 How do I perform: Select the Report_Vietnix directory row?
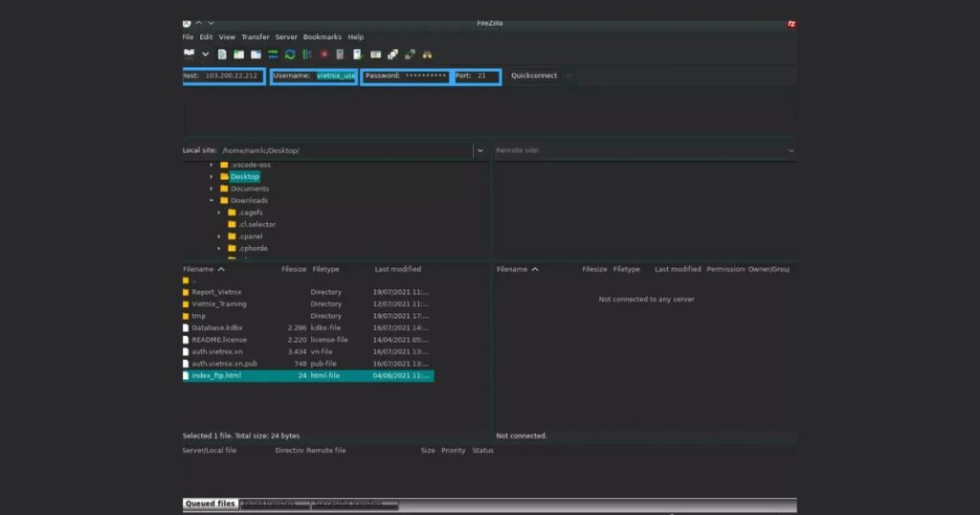[x=307, y=292]
